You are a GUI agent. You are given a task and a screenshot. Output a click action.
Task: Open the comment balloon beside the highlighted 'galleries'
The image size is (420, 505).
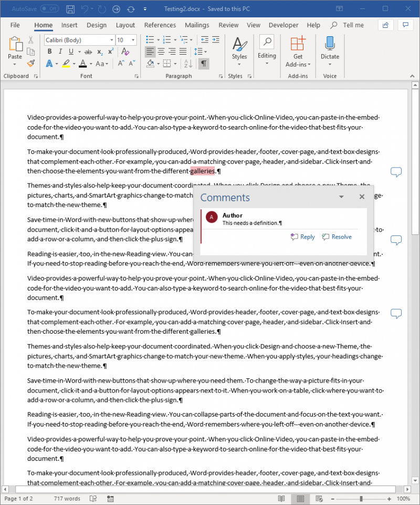click(396, 172)
